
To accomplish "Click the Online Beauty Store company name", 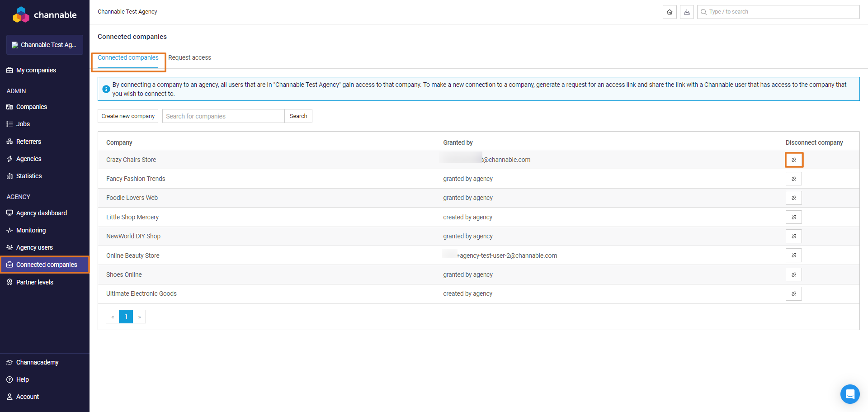I will click(x=133, y=256).
